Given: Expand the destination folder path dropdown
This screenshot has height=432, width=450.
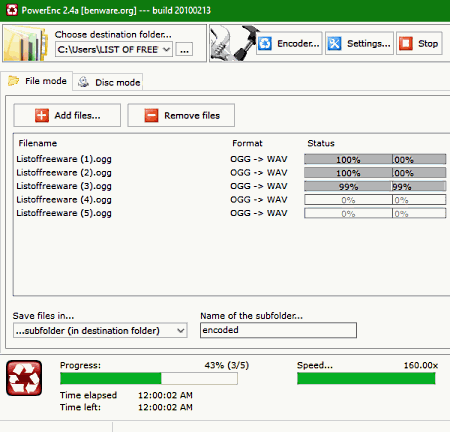Looking at the screenshot, I should point(166,50).
